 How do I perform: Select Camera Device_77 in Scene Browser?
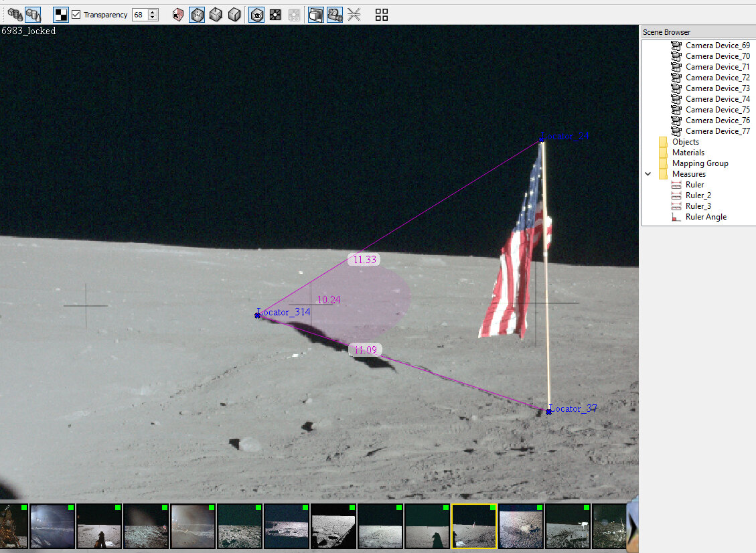tap(717, 131)
